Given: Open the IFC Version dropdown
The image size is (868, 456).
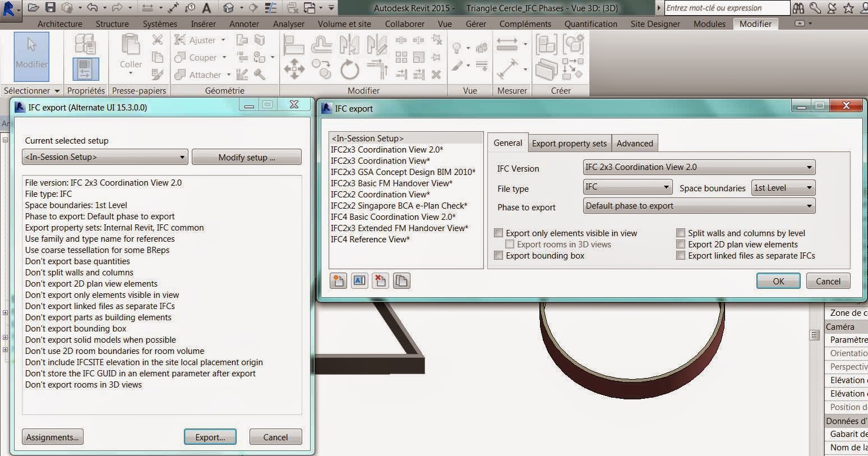Looking at the screenshot, I should pyautogui.click(x=699, y=167).
